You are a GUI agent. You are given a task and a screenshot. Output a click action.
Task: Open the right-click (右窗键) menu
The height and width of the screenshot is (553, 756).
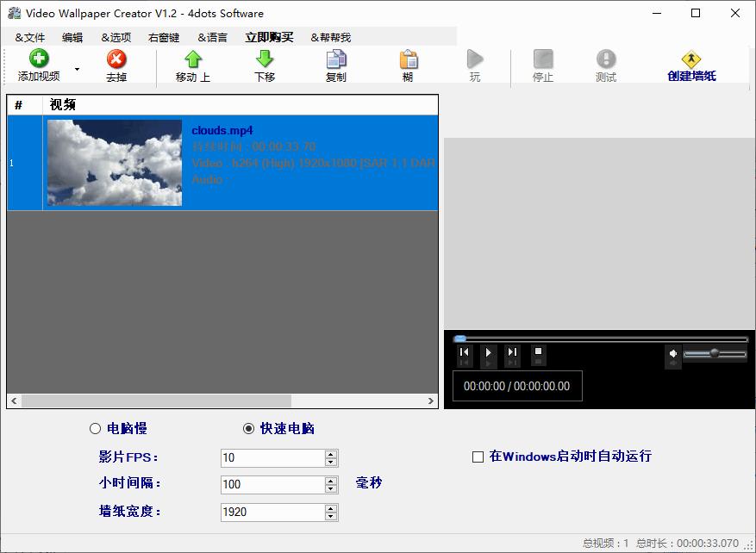coord(164,37)
